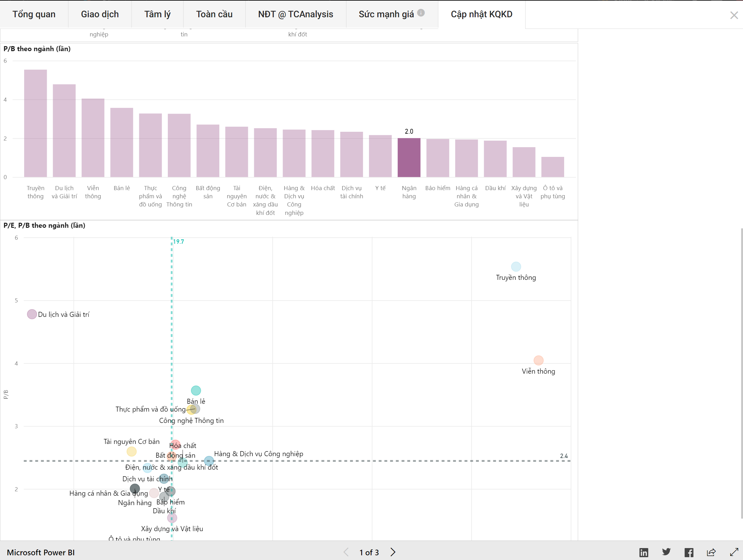Click the Tài nguyên Cơ bản bubble
This screenshot has width=743, height=560.
(132, 451)
